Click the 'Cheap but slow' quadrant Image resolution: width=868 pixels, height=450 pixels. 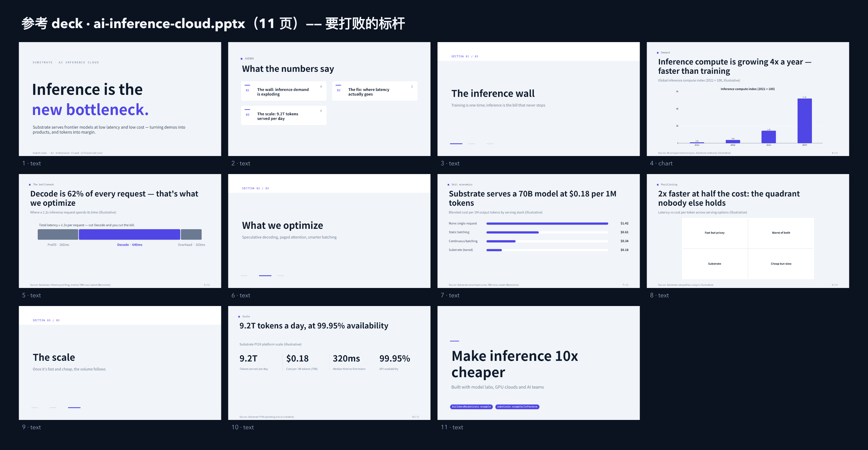pos(781,264)
